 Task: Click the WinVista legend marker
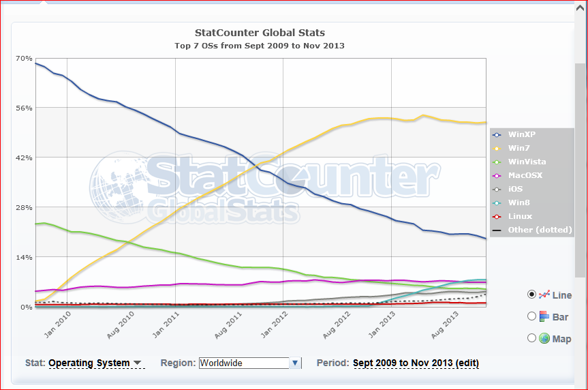point(497,162)
